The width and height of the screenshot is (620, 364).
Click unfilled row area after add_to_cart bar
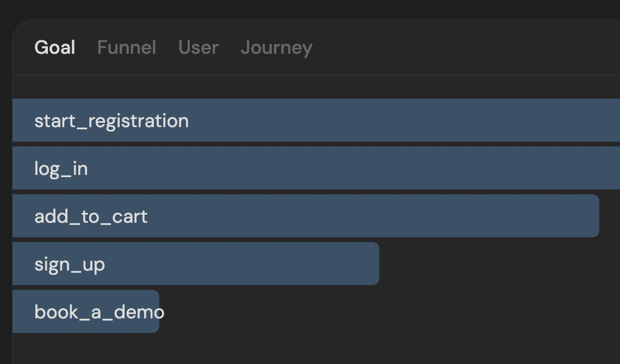(x=609, y=216)
